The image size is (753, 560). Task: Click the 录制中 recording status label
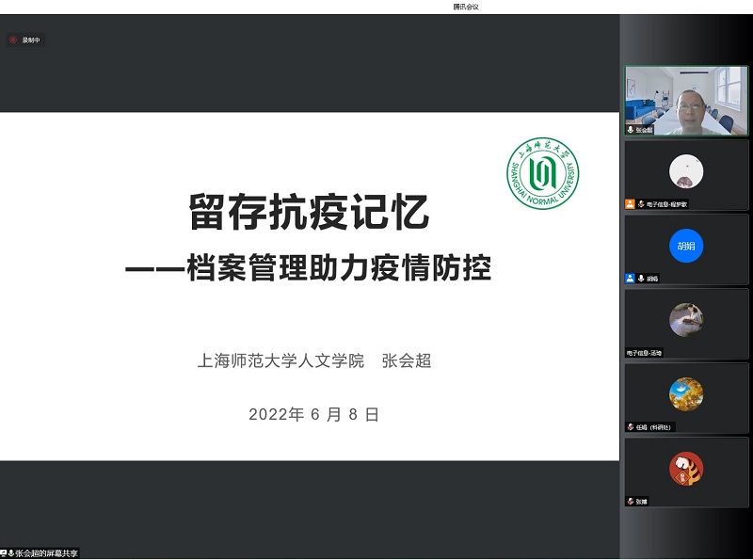click(31, 40)
